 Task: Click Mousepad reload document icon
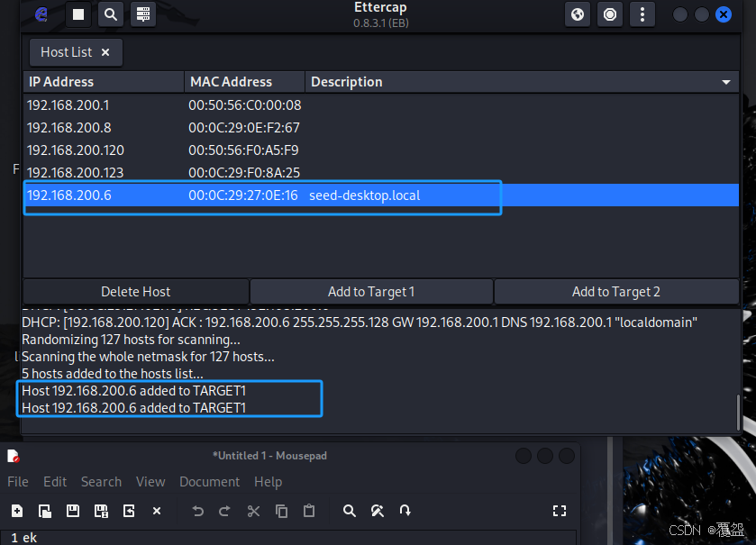[x=129, y=511]
